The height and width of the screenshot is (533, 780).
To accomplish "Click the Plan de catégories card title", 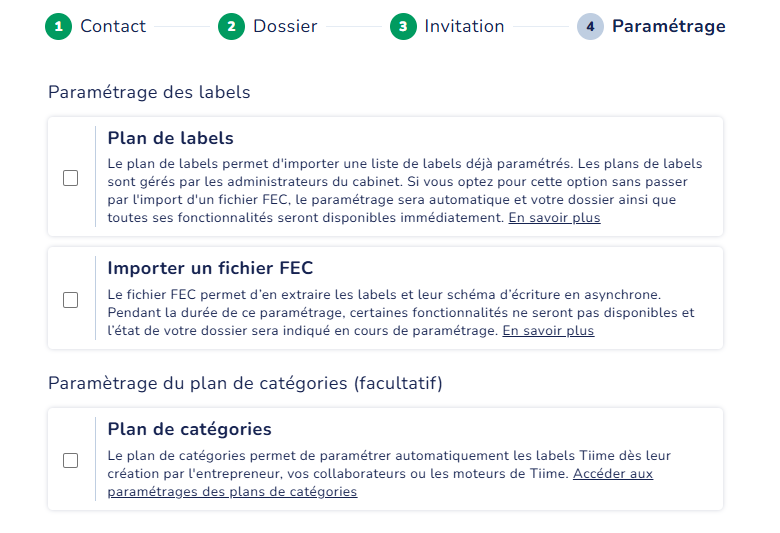I will pyautogui.click(x=189, y=429).
